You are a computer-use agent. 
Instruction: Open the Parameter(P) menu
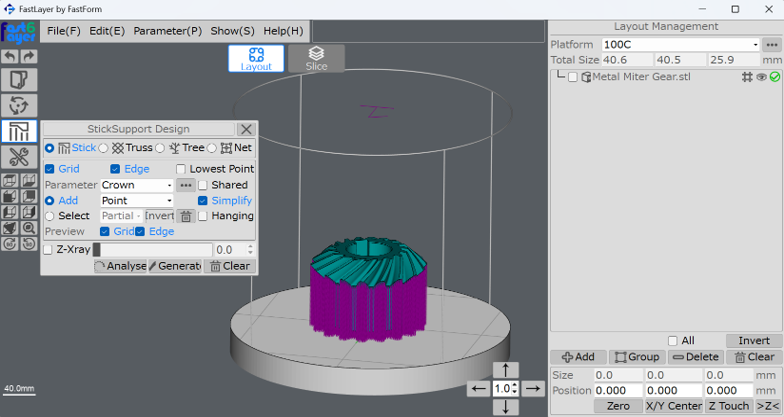(167, 31)
